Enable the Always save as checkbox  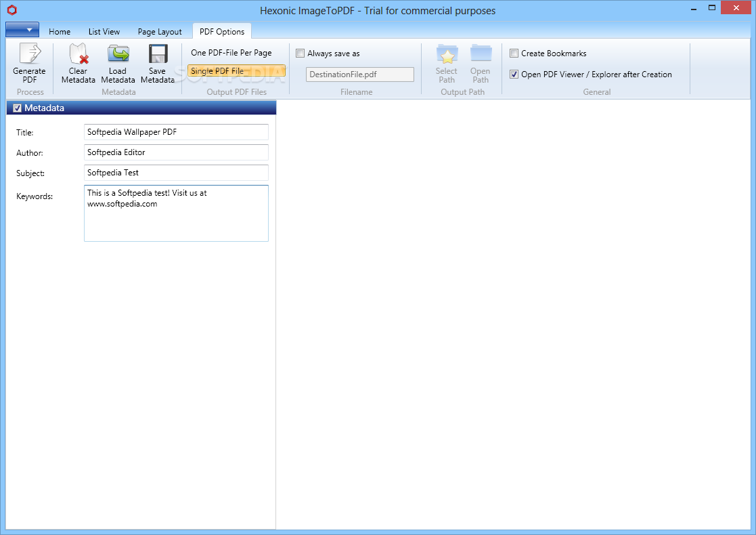300,53
